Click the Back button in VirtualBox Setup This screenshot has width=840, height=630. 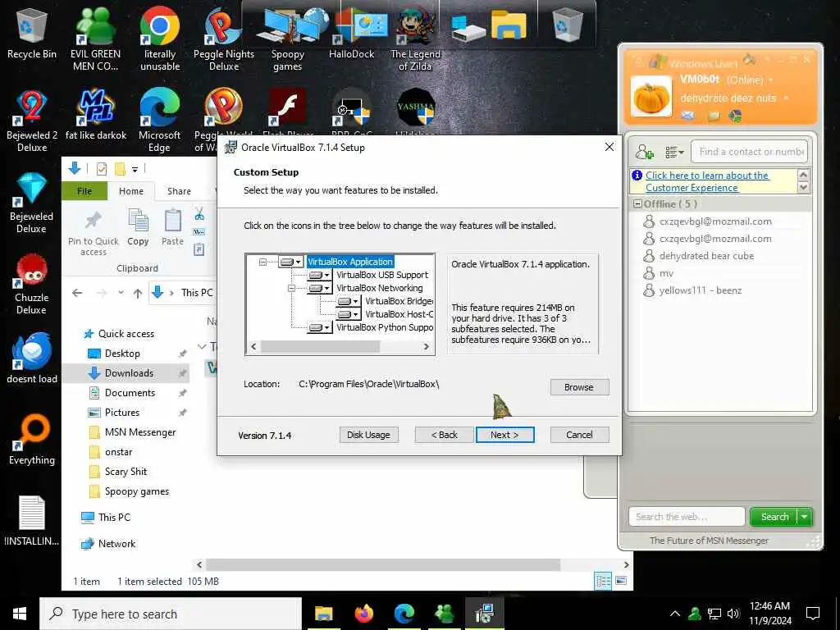click(444, 435)
